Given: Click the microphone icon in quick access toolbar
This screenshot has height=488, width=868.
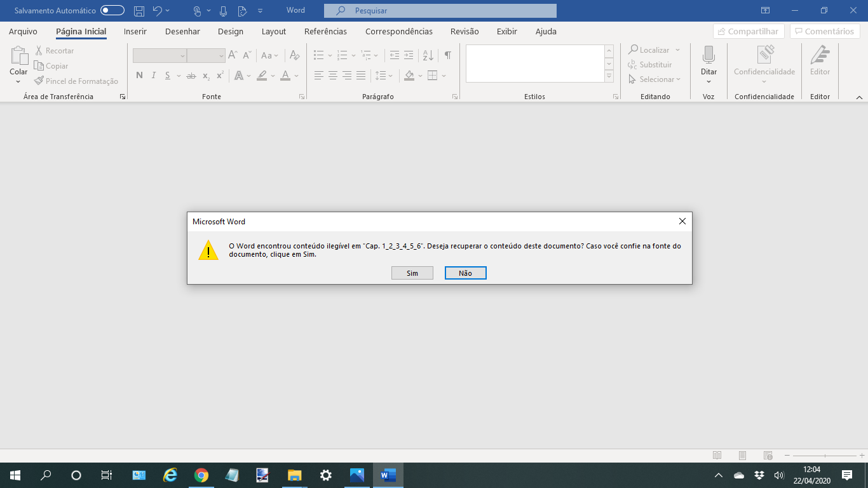Looking at the screenshot, I should (x=223, y=11).
